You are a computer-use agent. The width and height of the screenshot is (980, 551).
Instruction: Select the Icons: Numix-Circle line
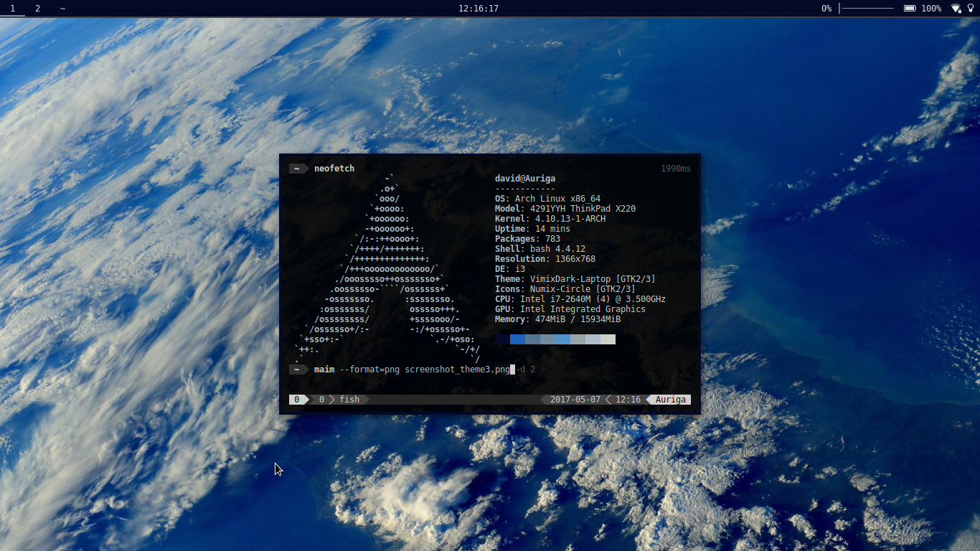tap(565, 289)
